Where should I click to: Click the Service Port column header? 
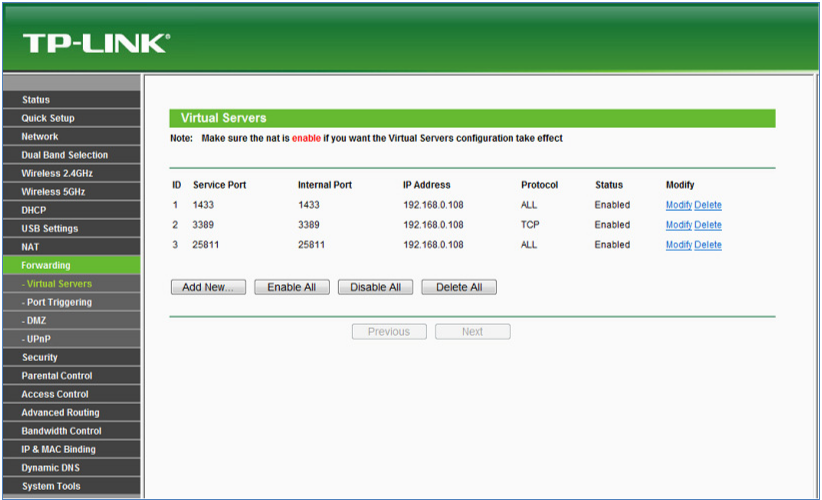click(219, 185)
